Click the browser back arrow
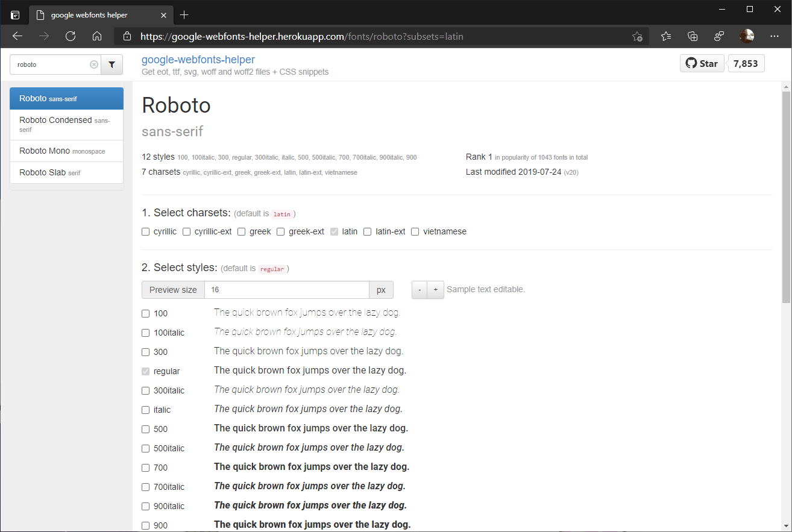Viewport: 792px width, 532px height. pos(17,36)
